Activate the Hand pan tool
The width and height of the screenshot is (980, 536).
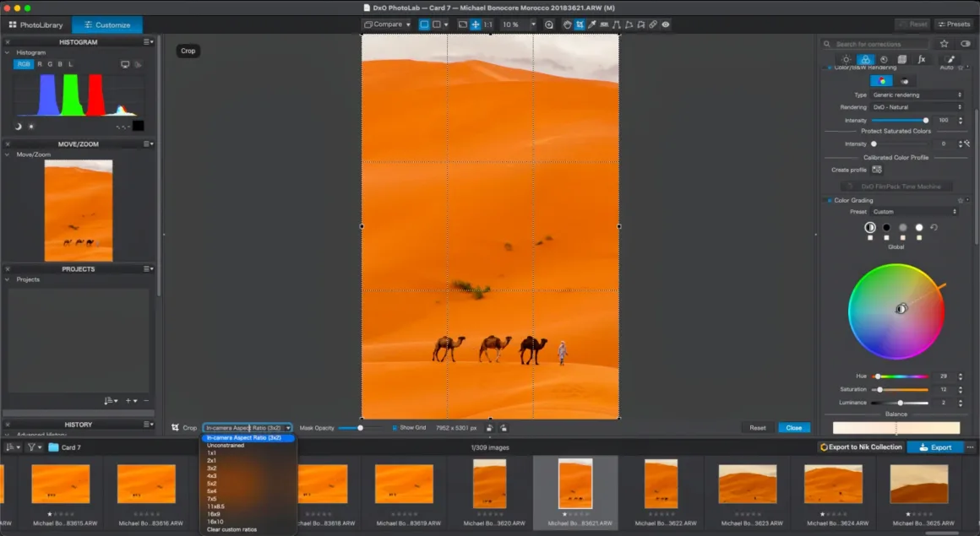tap(567, 24)
